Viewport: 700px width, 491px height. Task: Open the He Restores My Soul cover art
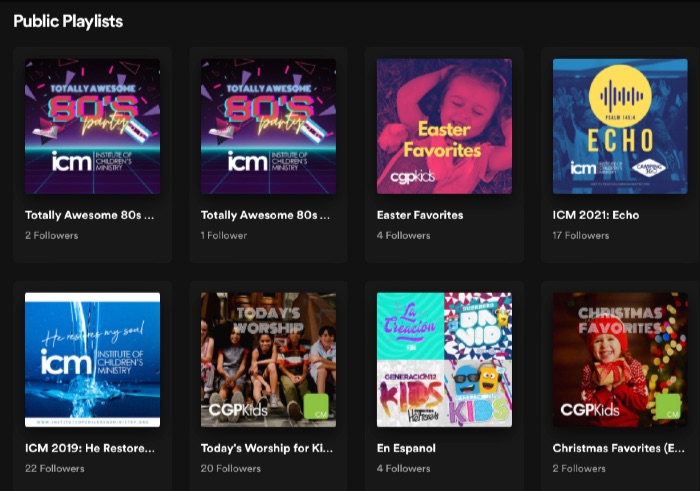pyautogui.click(x=92, y=360)
